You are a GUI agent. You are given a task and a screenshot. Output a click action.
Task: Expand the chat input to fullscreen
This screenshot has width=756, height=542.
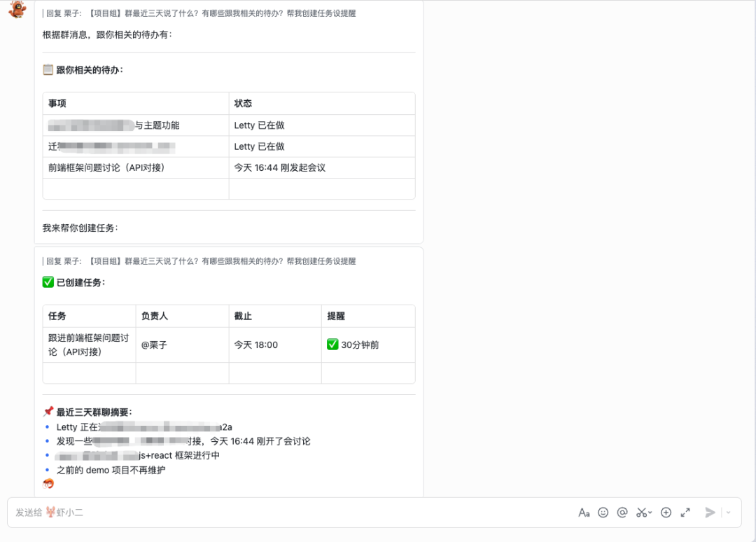pos(685,512)
